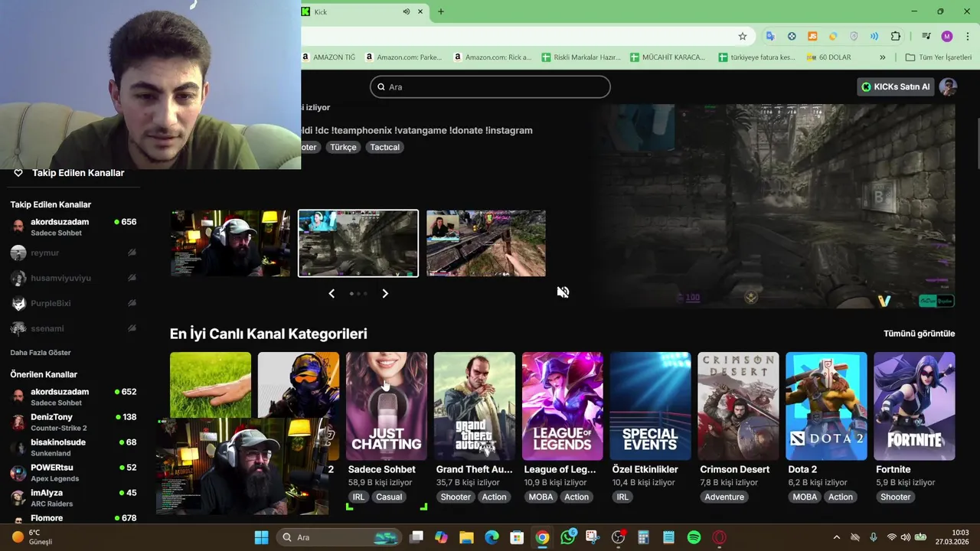Select the Casual tag under Sadece Sohbet

(389, 497)
